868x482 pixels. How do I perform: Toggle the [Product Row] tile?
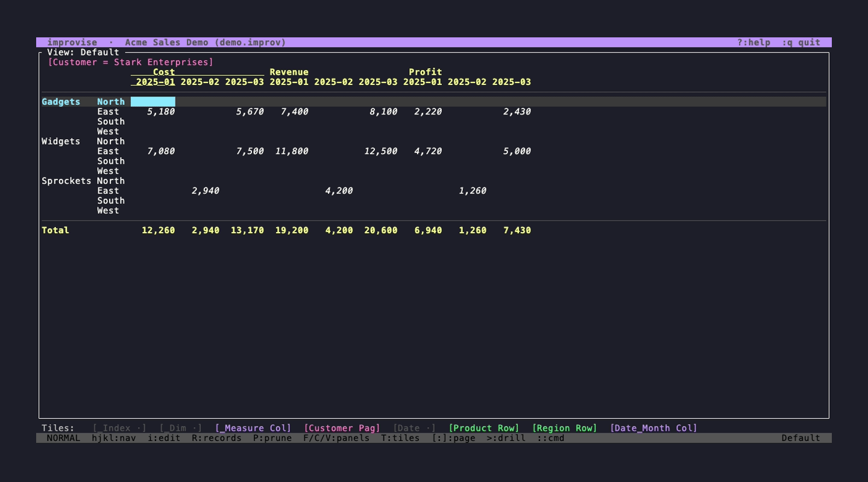(483, 428)
